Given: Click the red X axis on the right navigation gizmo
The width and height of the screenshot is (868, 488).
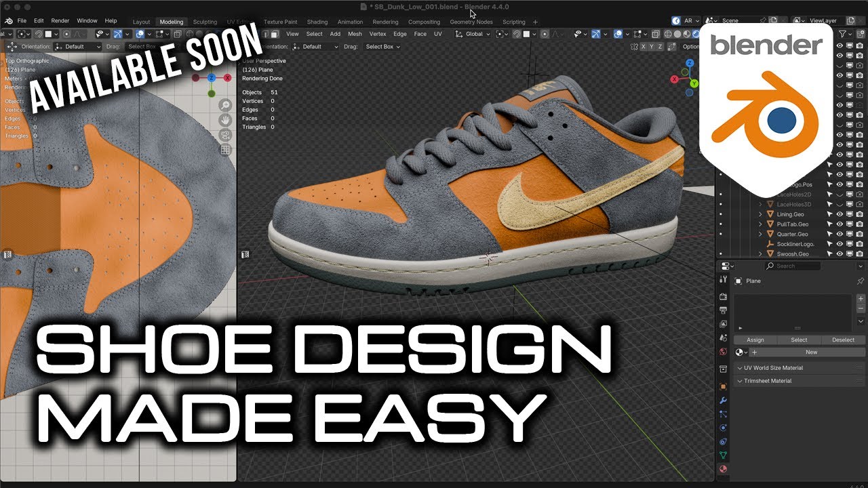Looking at the screenshot, I should 675,79.
